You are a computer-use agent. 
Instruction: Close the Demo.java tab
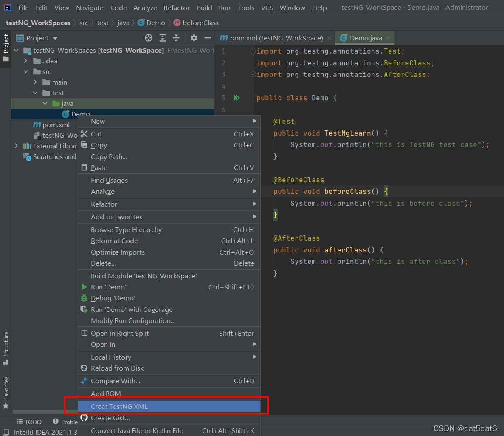click(x=388, y=38)
